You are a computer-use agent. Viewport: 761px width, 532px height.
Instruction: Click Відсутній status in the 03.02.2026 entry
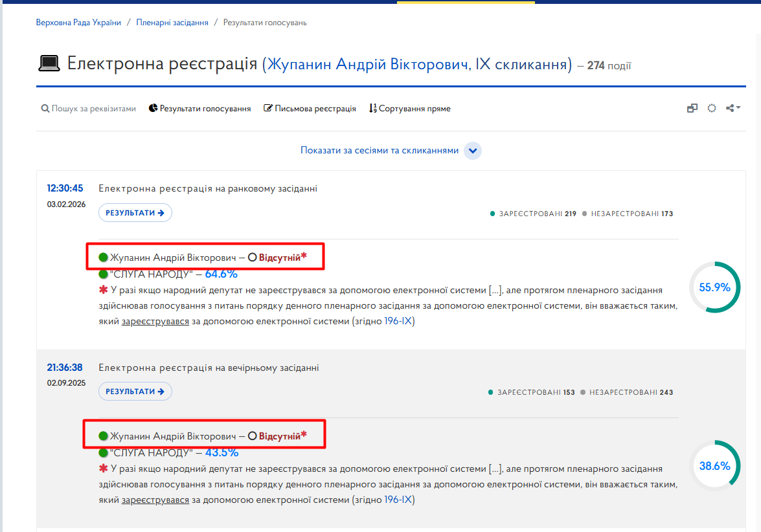coord(280,258)
